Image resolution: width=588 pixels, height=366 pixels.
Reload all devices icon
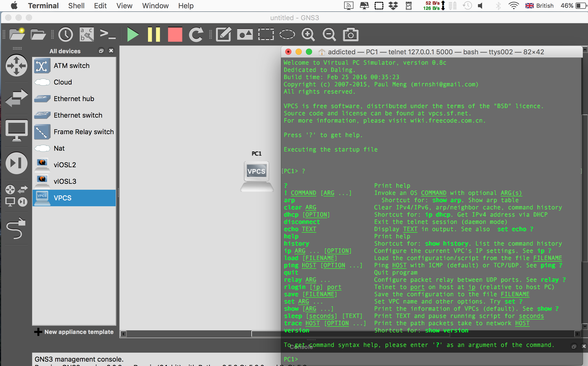tap(196, 34)
